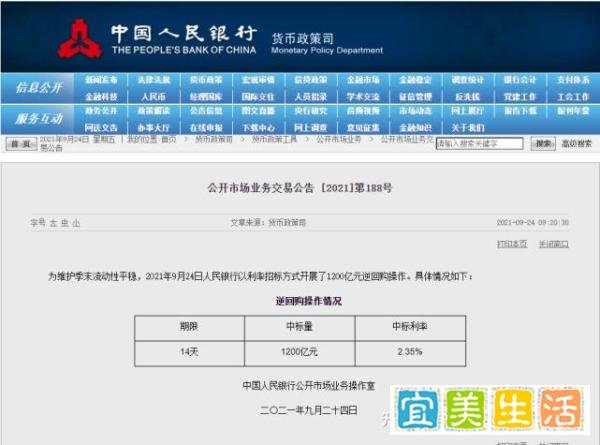Screen dimensions: 600x445
Task: Open the 金融市场 menu item
Action: pyautogui.click(x=363, y=80)
